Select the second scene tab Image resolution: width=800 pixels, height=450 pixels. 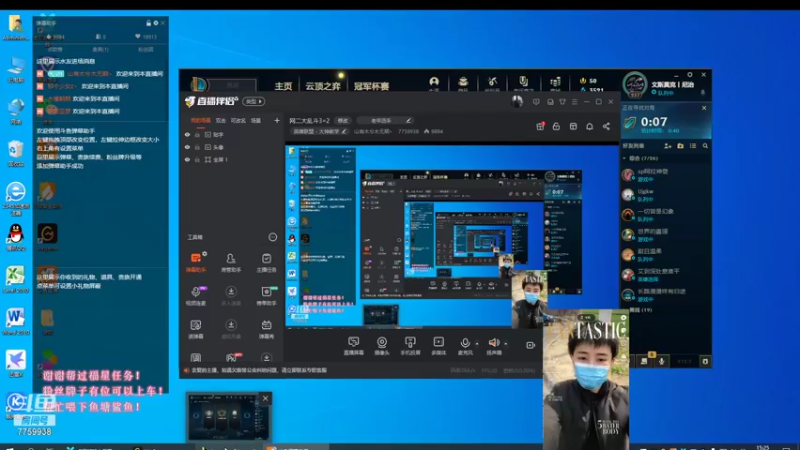click(x=220, y=120)
